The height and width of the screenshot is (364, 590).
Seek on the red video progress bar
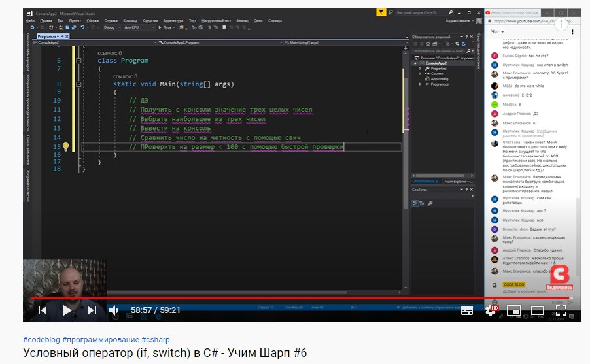click(301, 297)
